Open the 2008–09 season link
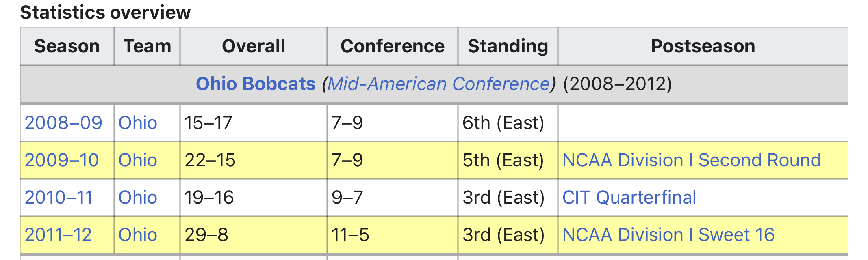Screen dimensions: 868x260 click(63, 123)
